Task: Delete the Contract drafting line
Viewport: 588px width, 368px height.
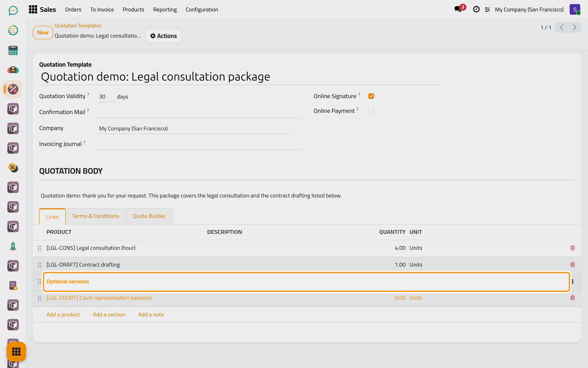Action: pyautogui.click(x=572, y=265)
